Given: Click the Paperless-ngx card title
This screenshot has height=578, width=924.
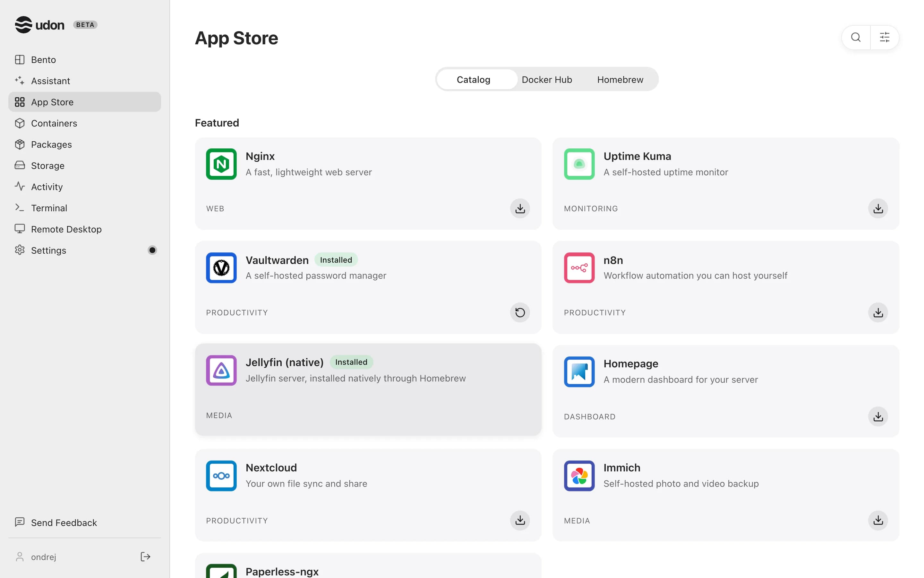Looking at the screenshot, I should coord(282,571).
